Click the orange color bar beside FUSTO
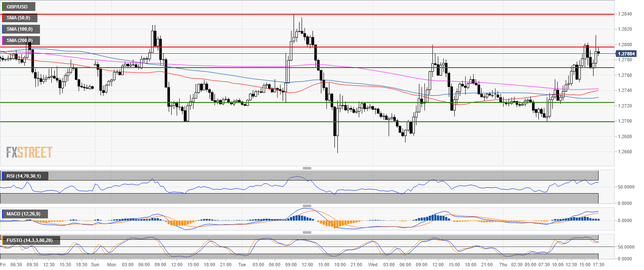Viewport: 644px width, 270px height. coord(3,241)
